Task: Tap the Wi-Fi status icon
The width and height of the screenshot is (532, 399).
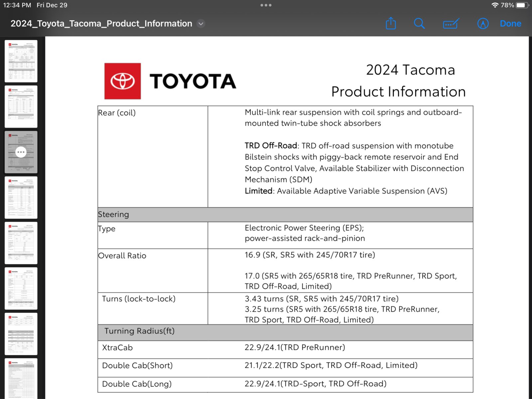Action: [495, 5]
